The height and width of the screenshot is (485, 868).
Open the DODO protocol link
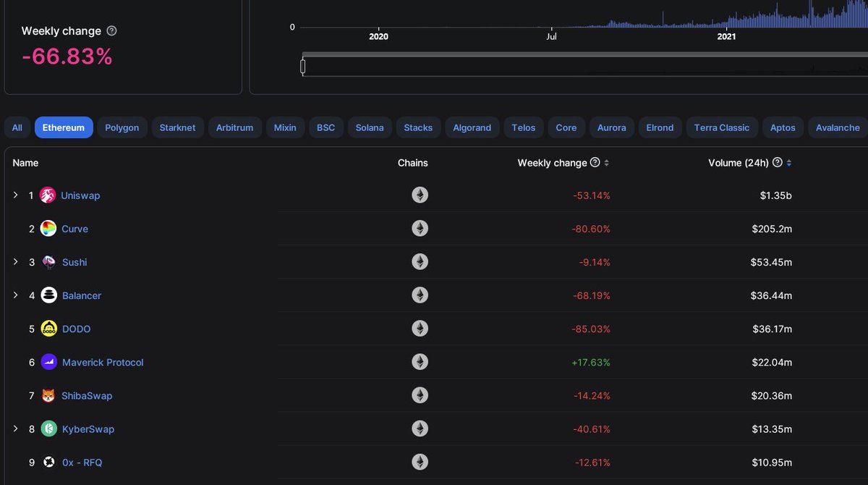77,329
